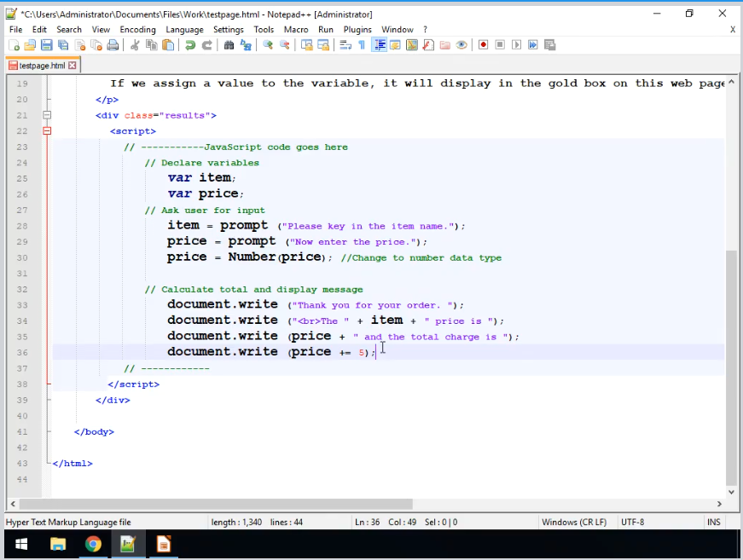Open Chrome from the taskbar
Image resolution: width=743 pixels, height=560 pixels.
93,544
